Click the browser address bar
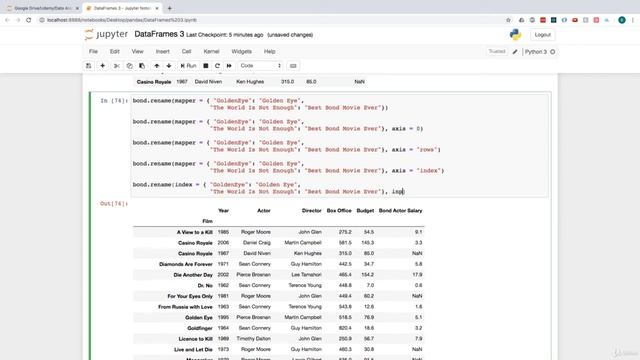Image resolution: width=640 pixels, height=360 pixels. point(269,20)
